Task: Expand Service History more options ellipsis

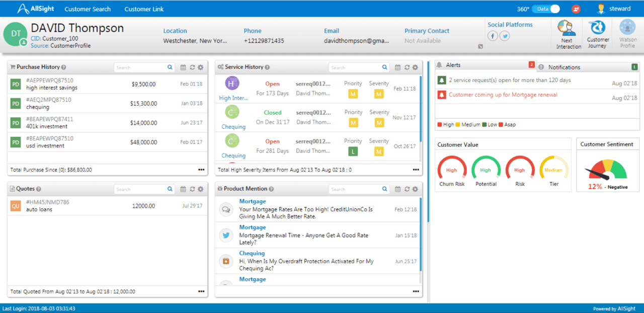Action: 416,170
